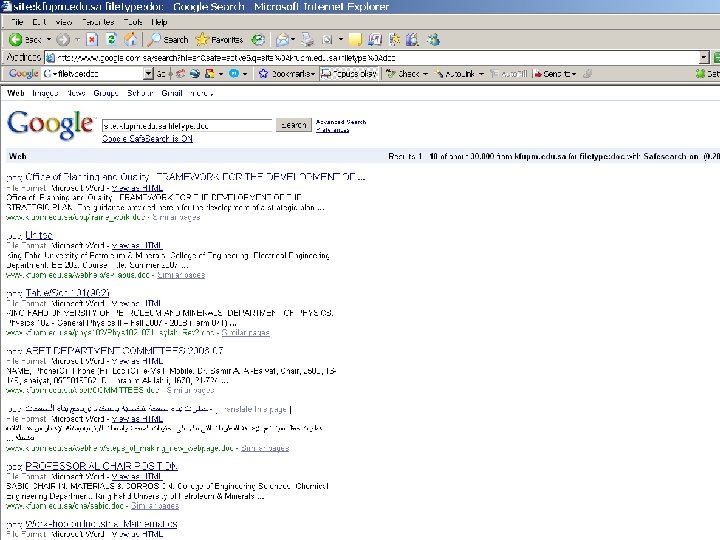Click the Forward arrow button
Image resolution: width=720 pixels, height=540 pixels.
point(63,40)
